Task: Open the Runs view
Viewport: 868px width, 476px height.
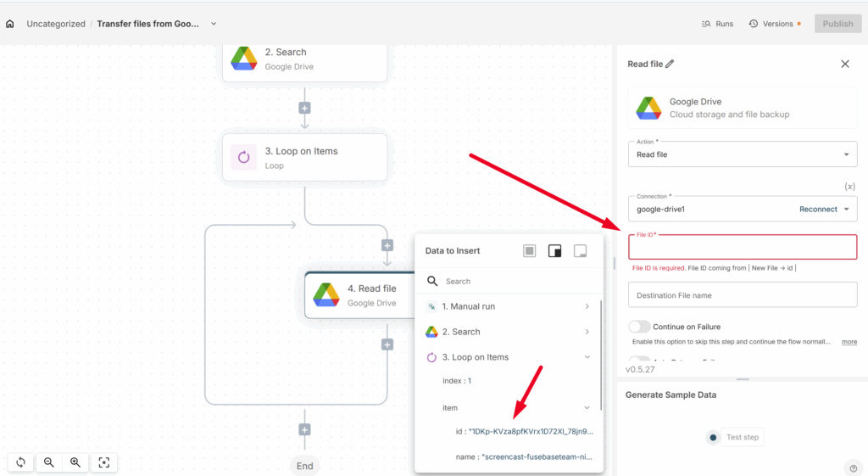Action: point(717,24)
